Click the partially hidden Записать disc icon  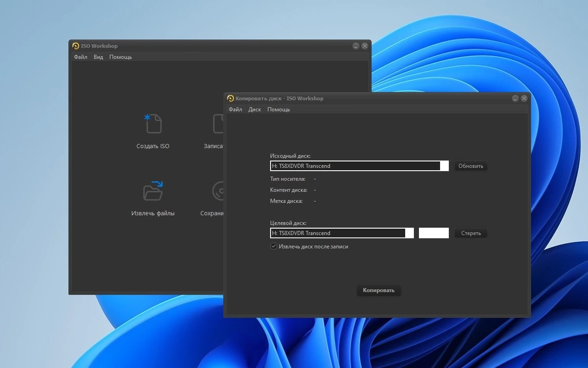(x=219, y=124)
